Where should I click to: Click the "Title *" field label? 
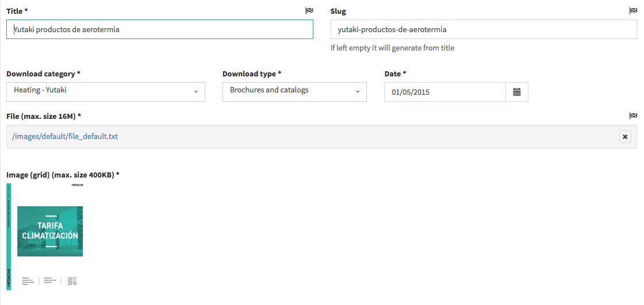[17, 11]
